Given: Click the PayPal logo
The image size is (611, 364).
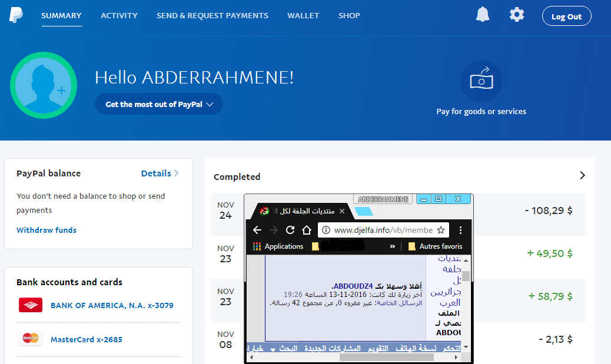Looking at the screenshot, I should pos(16,15).
